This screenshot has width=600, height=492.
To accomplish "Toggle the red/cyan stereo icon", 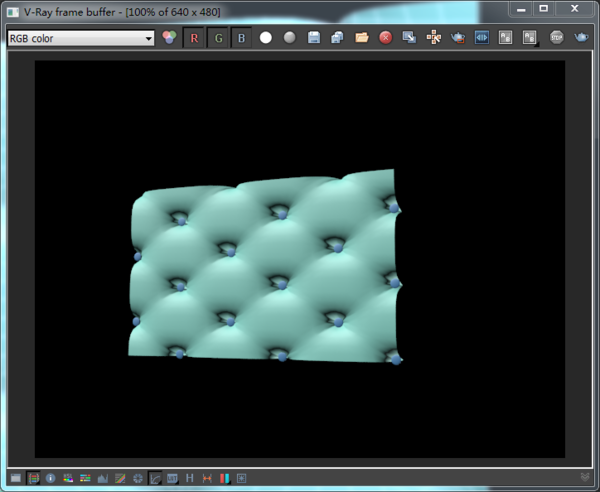I will point(225,478).
